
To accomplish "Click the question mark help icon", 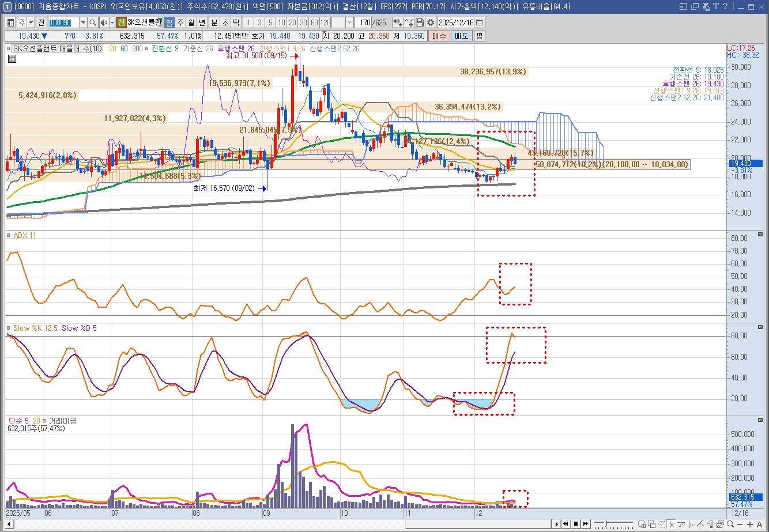I will click(x=725, y=6).
